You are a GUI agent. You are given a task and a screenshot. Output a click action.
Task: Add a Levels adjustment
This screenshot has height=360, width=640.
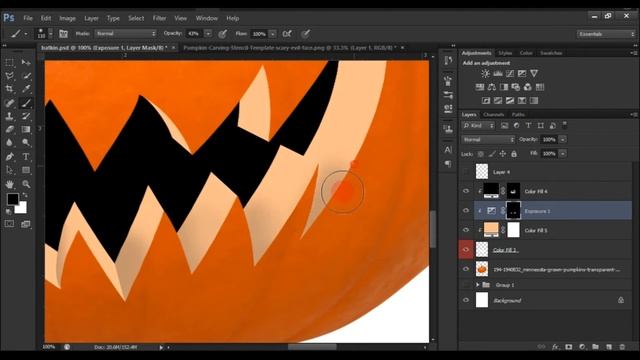coord(498,73)
